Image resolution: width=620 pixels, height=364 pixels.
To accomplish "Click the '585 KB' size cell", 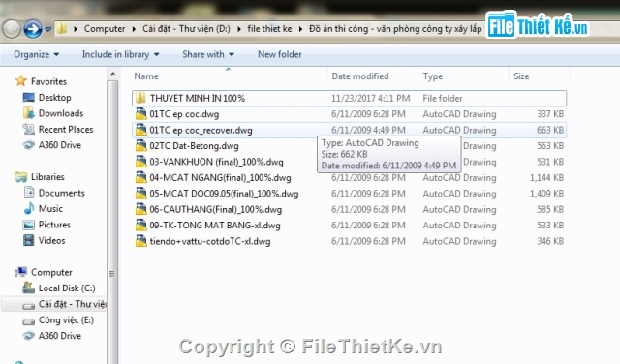I will [550, 209].
